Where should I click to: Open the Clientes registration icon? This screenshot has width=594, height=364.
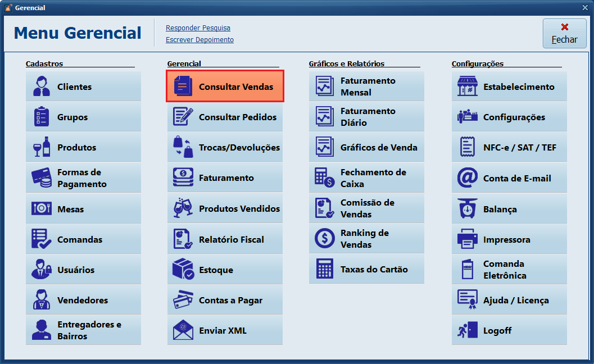[42, 87]
